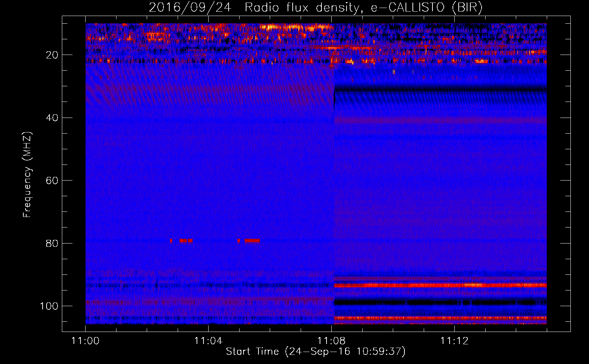Click the 80 MHz frequency tick label
The image size is (589, 364).
(52, 243)
